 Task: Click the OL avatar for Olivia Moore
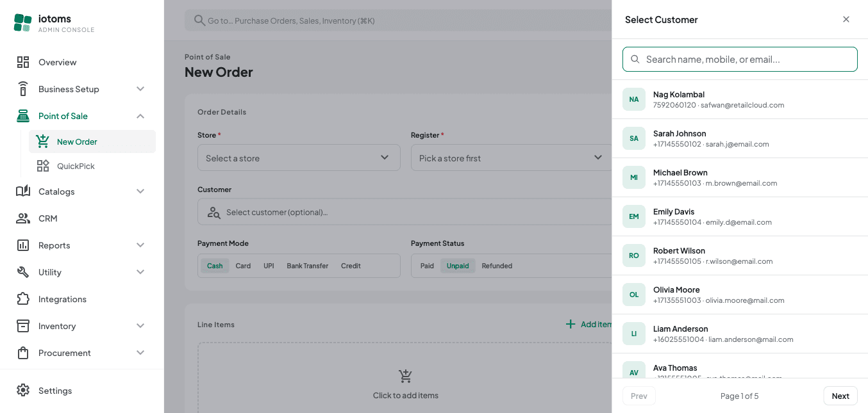634,295
